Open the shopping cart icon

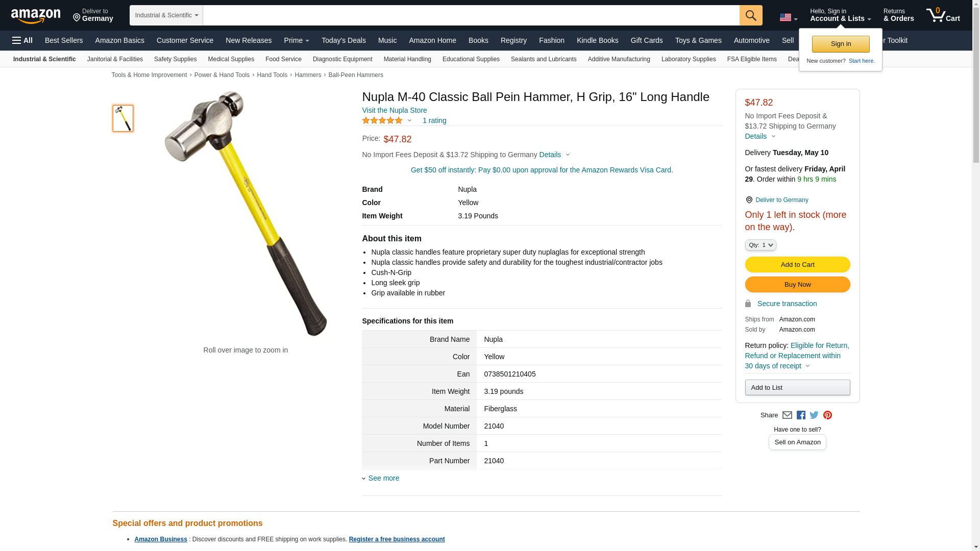point(943,15)
